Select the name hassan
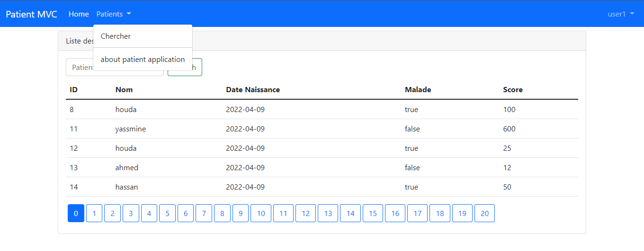The image size is (644, 251). pos(127,187)
